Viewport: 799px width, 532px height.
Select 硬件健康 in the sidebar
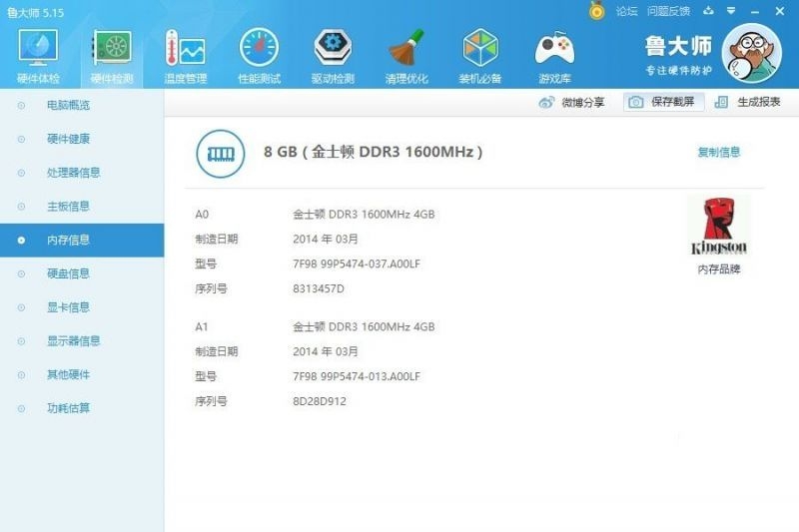click(82, 139)
